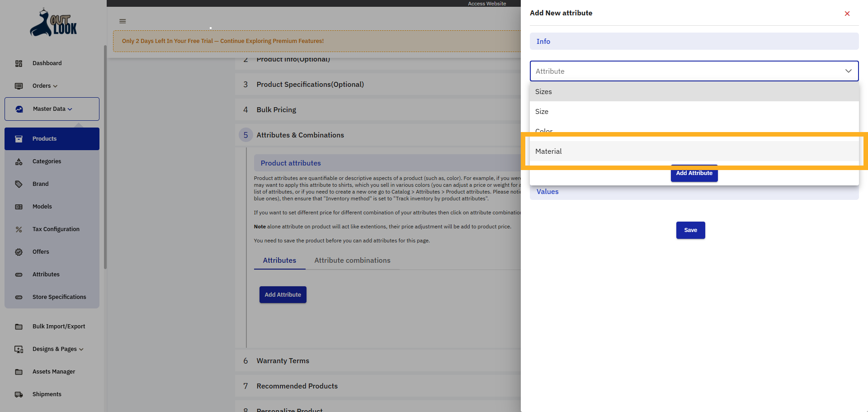Open Tax Configuration using the percent icon
Screen dimensions: 868x412
19,229
